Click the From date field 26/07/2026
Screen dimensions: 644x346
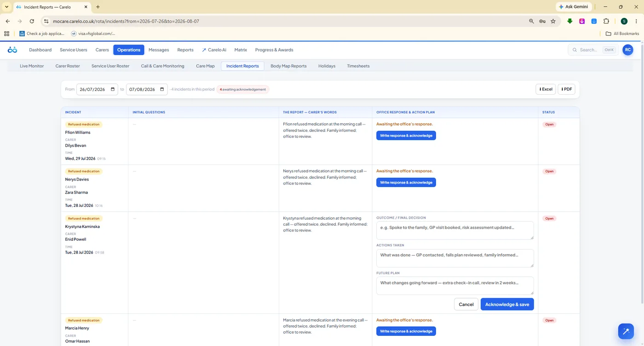tap(97, 89)
